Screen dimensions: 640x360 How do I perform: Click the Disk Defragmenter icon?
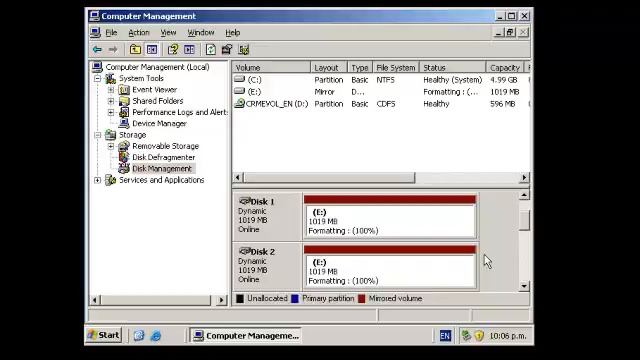pos(124,157)
